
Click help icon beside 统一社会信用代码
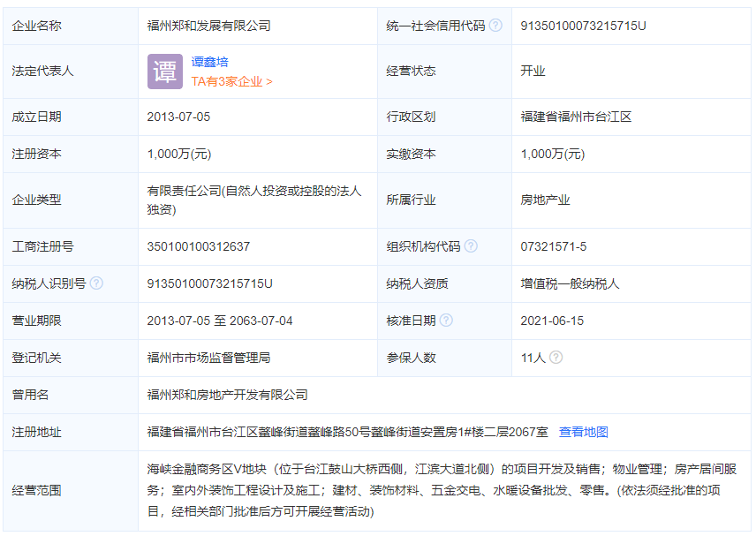495,26
